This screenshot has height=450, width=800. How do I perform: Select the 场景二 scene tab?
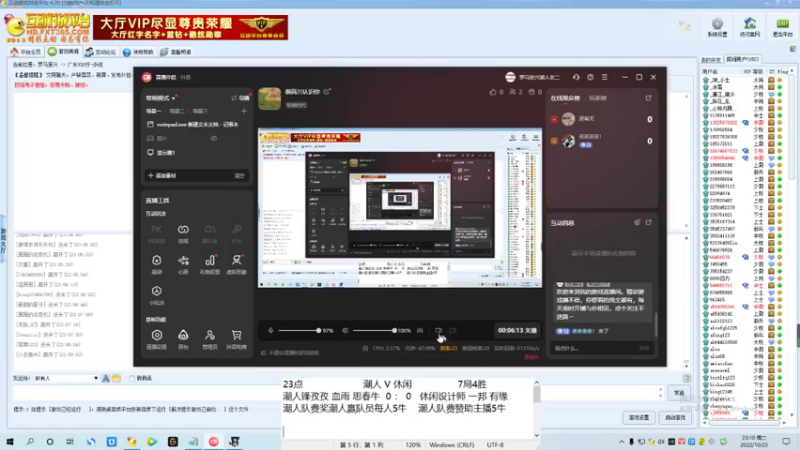pos(177,111)
